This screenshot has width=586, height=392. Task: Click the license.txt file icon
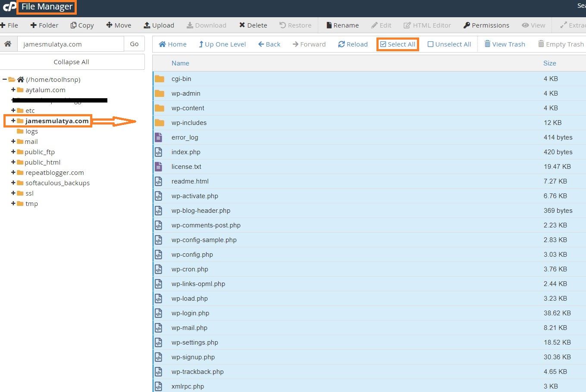point(159,167)
